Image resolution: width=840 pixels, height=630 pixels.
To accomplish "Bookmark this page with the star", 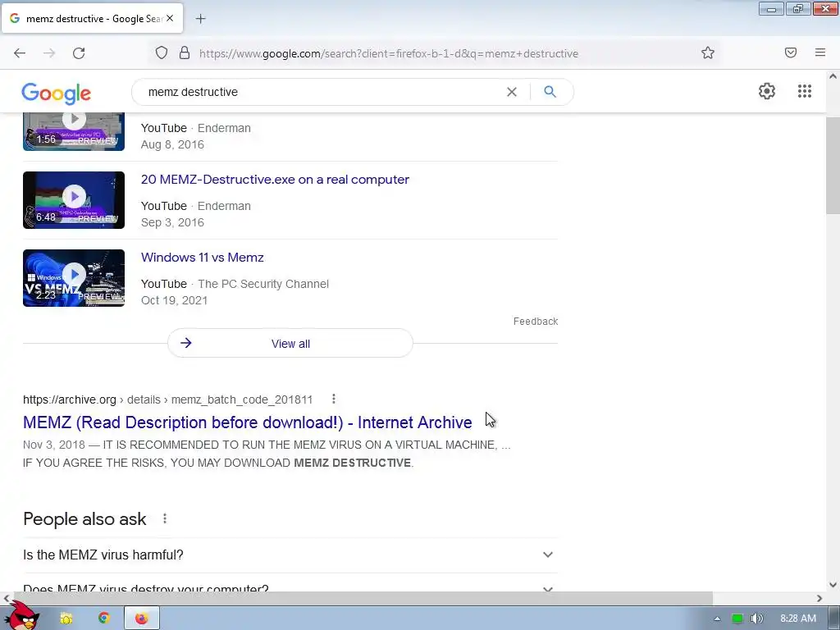I will (x=708, y=52).
